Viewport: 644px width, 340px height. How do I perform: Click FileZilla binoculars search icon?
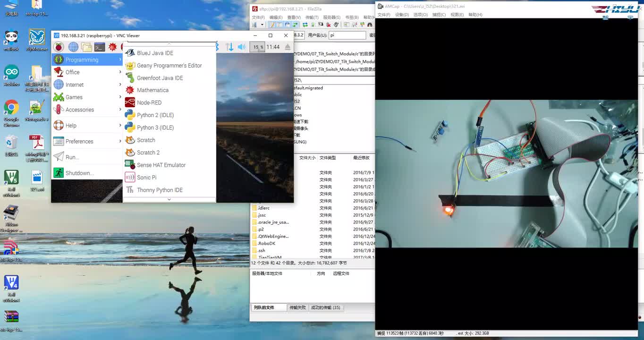(370, 25)
